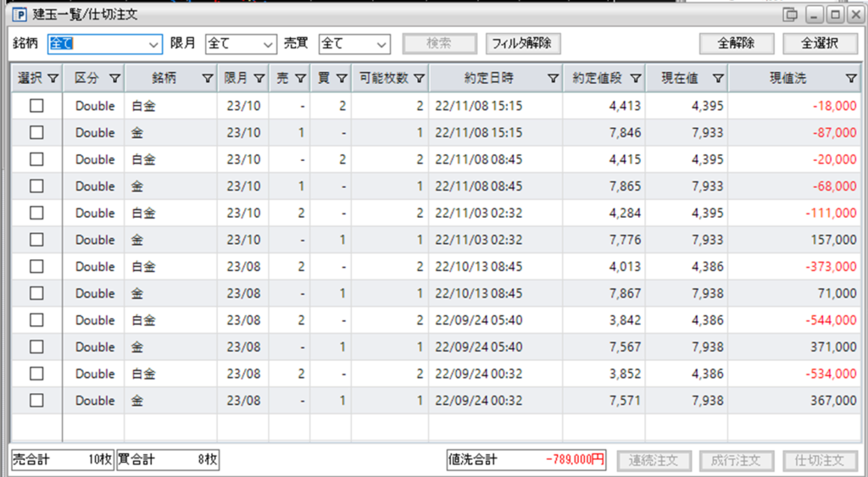868x477 pixels.
Task: Click the 22/09/24 05:40 date in 金 row
Action: [478, 347]
